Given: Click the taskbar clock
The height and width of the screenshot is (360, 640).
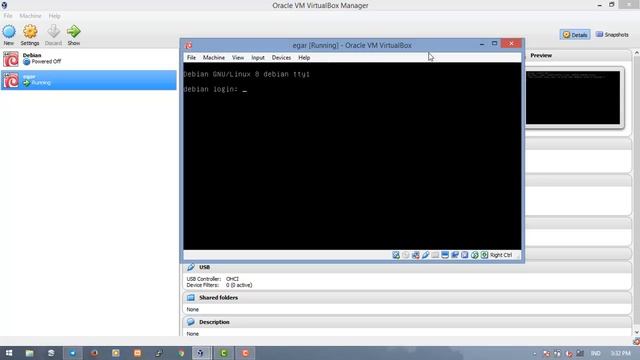Looking at the screenshot, I should click(x=621, y=353).
